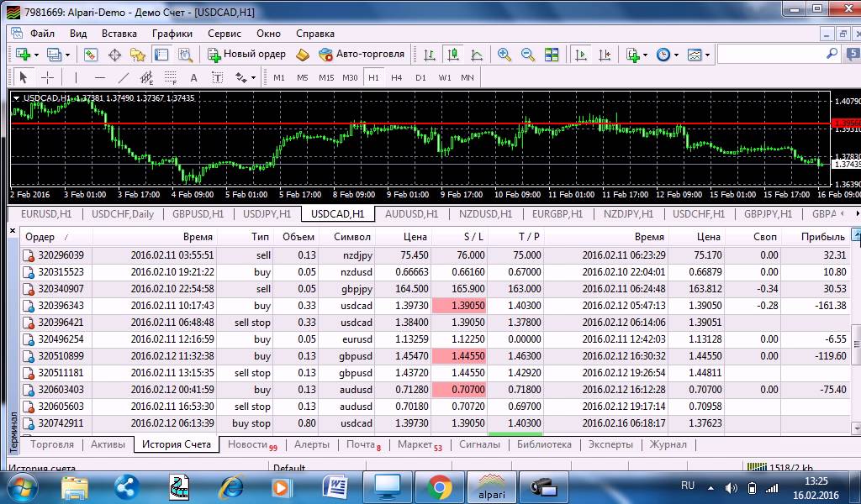Screen dimensions: 861x504
Task: Expand the indicators dropdown arrow
Action: [x=645, y=55]
